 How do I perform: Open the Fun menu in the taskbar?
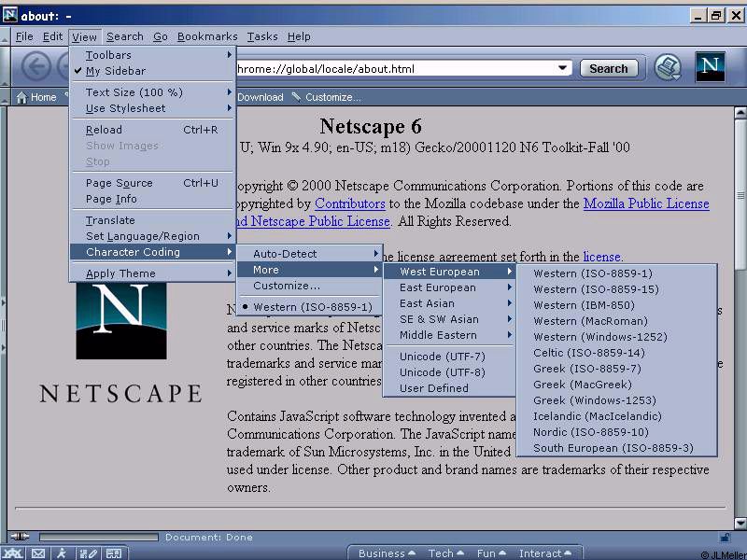(x=491, y=553)
